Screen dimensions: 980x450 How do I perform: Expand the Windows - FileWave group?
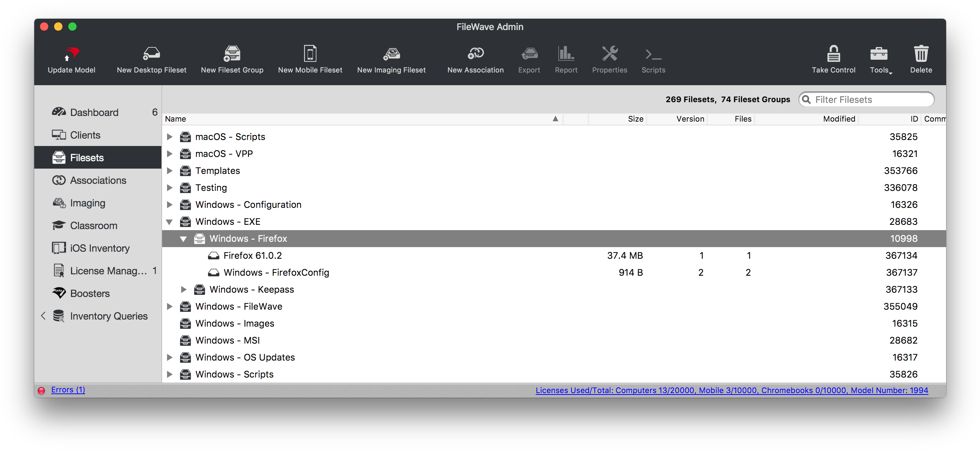170,306
